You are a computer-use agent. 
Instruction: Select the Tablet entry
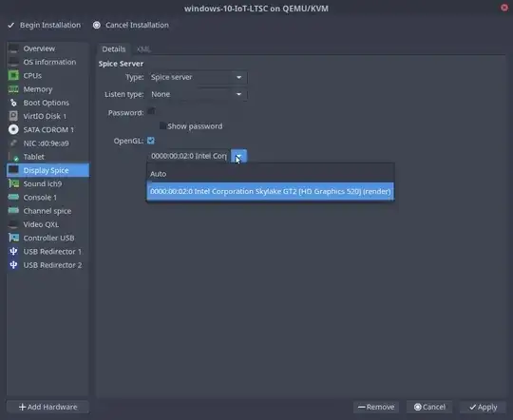click(x=47, y=157)
